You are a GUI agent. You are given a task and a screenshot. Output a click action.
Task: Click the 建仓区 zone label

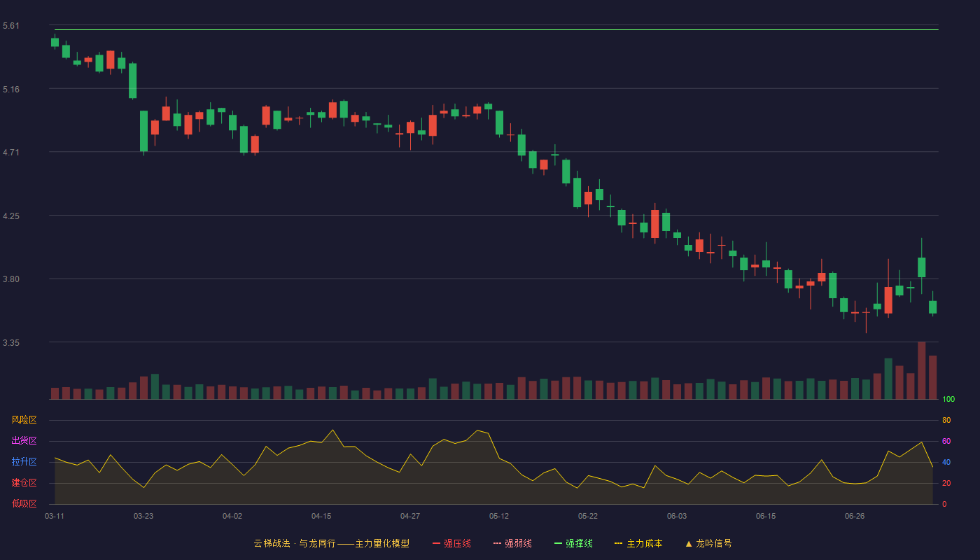click(x=24, y=483)
